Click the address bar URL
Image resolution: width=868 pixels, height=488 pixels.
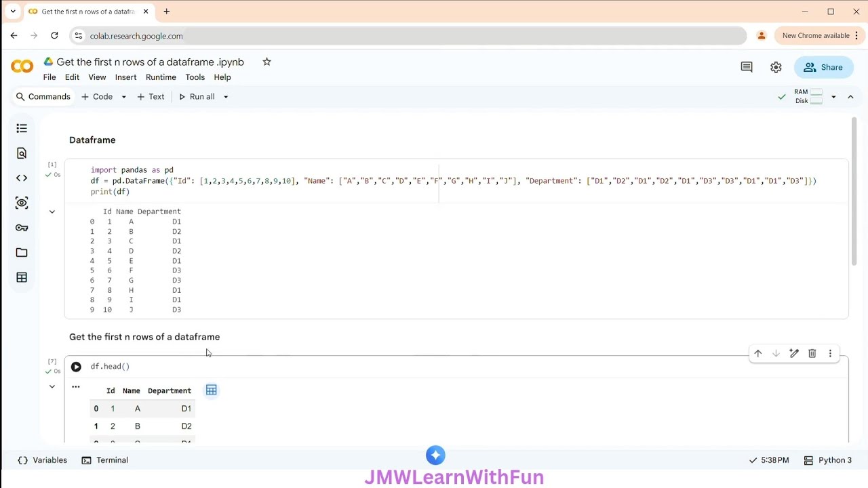136,36
